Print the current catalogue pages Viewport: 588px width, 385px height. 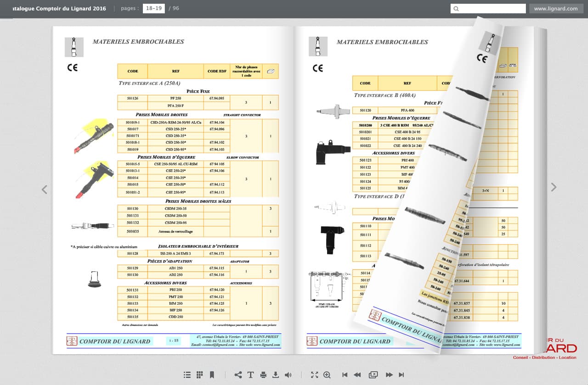[x=263, y=375]
